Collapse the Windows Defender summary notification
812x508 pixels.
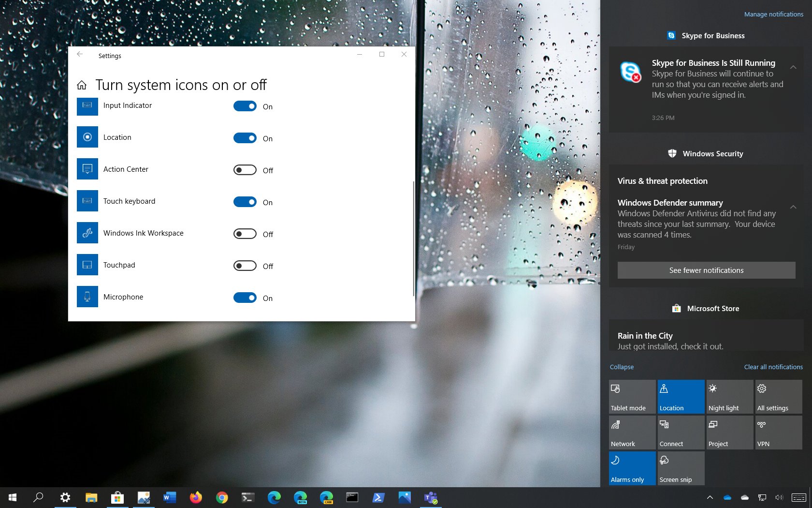[x=793, y=207]
